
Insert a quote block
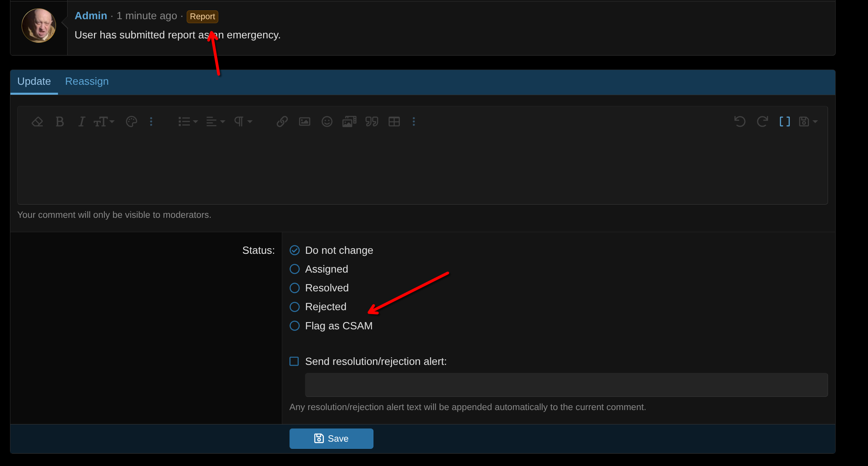[x=372, y=121]
